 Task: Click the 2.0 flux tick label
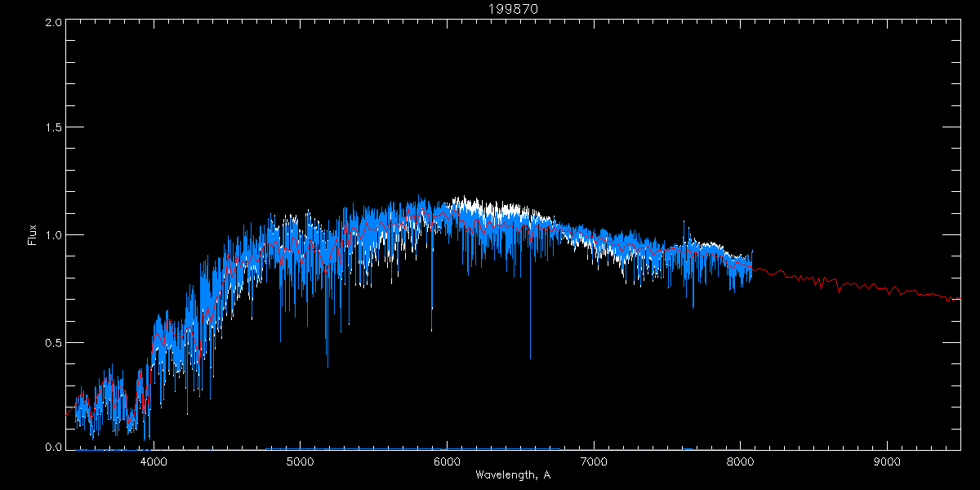[x=54, y=22]
